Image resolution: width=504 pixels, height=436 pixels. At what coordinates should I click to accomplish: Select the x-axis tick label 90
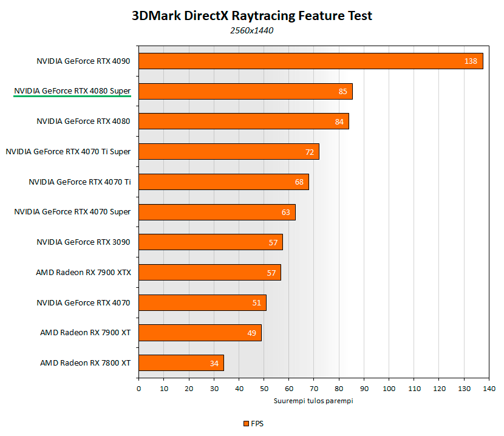[364, 389]
